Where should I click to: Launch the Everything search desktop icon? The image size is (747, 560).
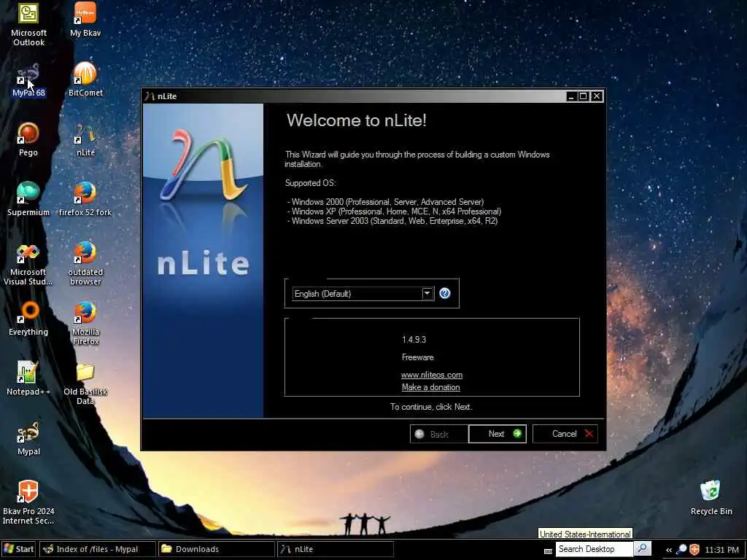click(28, 318)
